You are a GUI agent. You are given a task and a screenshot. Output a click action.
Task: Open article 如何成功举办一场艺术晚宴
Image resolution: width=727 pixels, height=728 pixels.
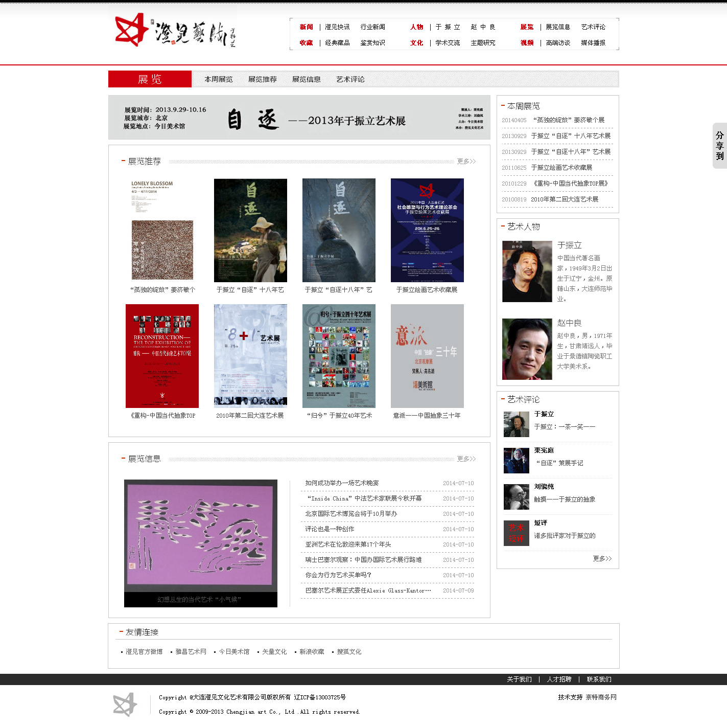342,483
